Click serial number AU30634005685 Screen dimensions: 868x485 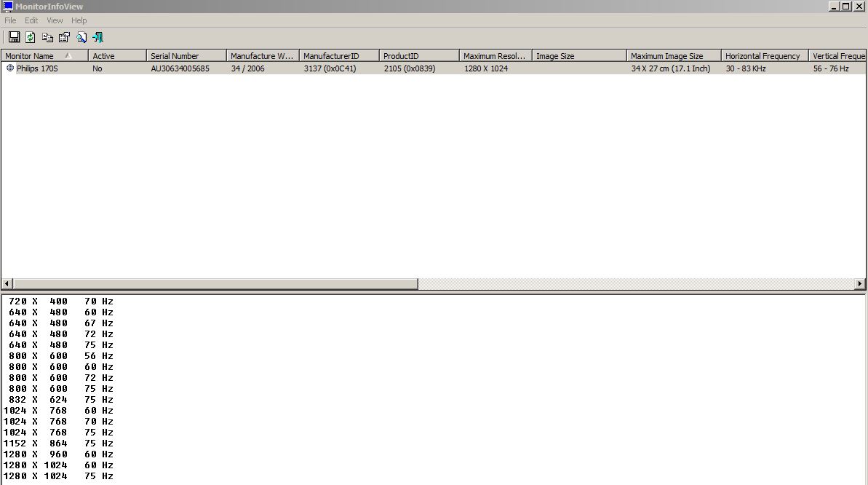pos(180,68)
